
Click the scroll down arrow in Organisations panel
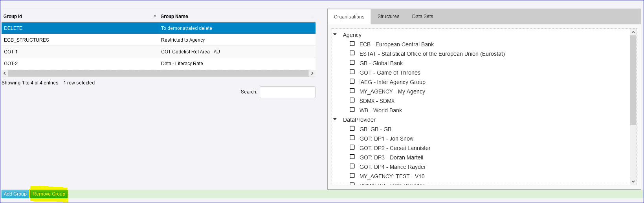click(x=633, y=181)
